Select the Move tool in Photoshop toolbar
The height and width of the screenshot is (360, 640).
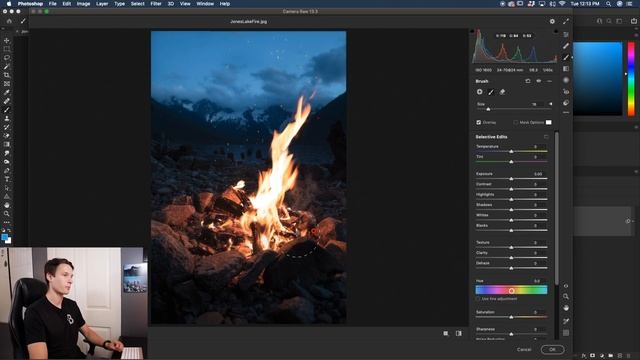[x=7, y=40]
